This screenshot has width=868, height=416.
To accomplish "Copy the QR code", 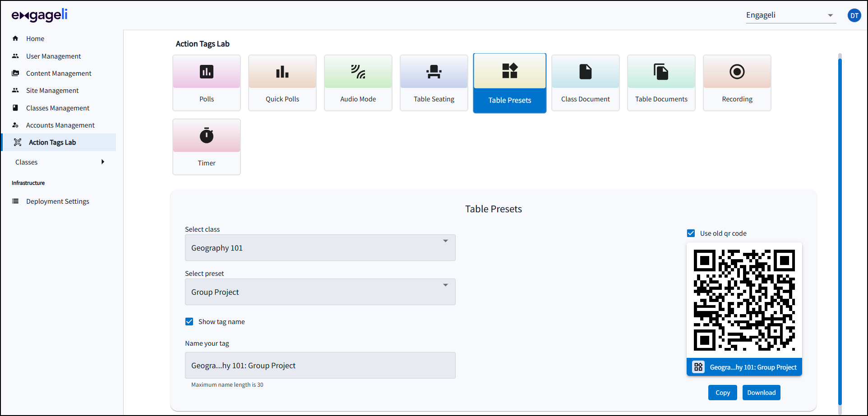I will tap(723, 393).
